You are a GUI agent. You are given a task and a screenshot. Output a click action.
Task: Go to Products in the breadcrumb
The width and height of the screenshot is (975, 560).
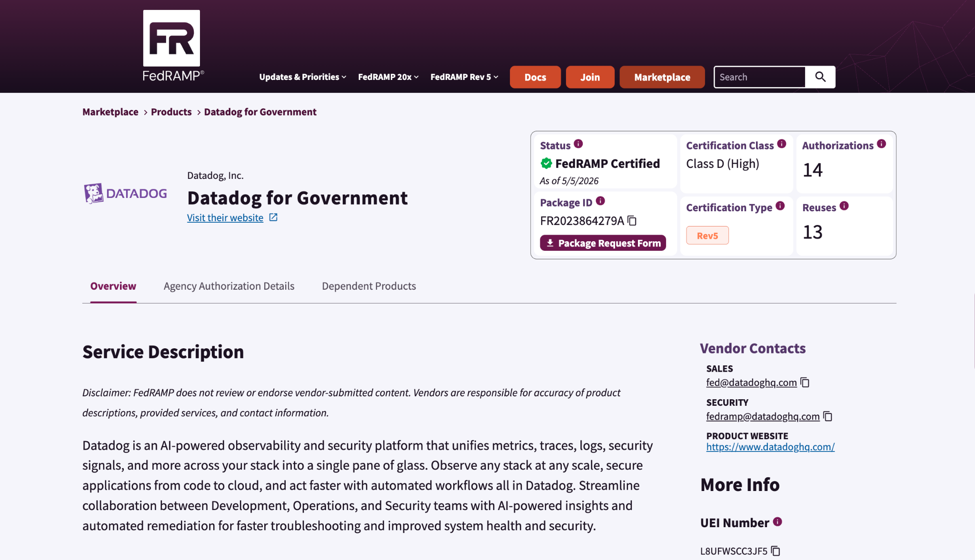[x=171, y=112]
